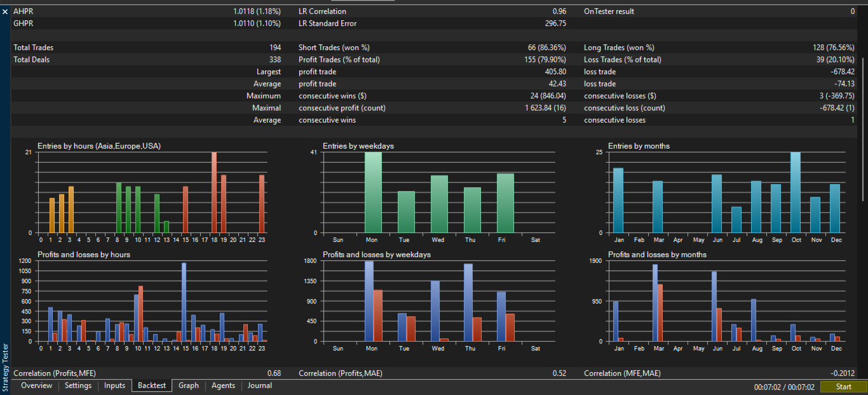Switch to the Overview tab

(37, 385)
